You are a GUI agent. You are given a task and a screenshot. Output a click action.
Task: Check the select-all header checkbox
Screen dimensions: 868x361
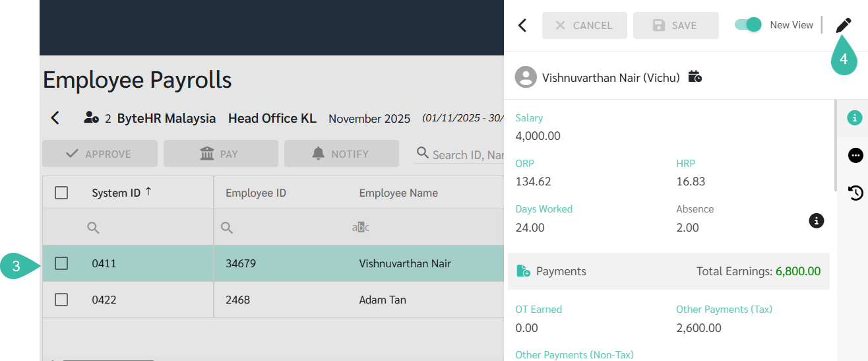[61, 193]
